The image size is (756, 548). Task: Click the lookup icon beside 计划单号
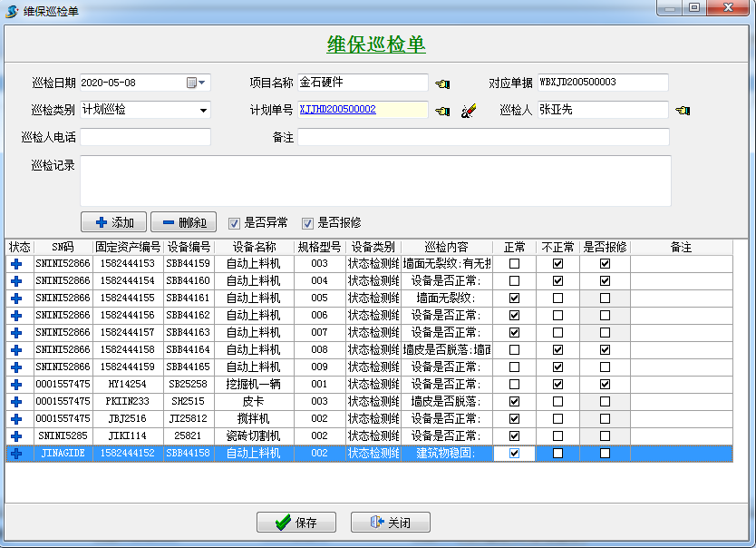coord(441,111)
